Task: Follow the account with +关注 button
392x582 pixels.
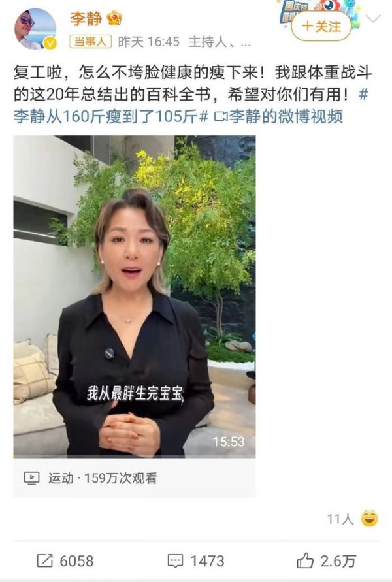Action: 321,26
